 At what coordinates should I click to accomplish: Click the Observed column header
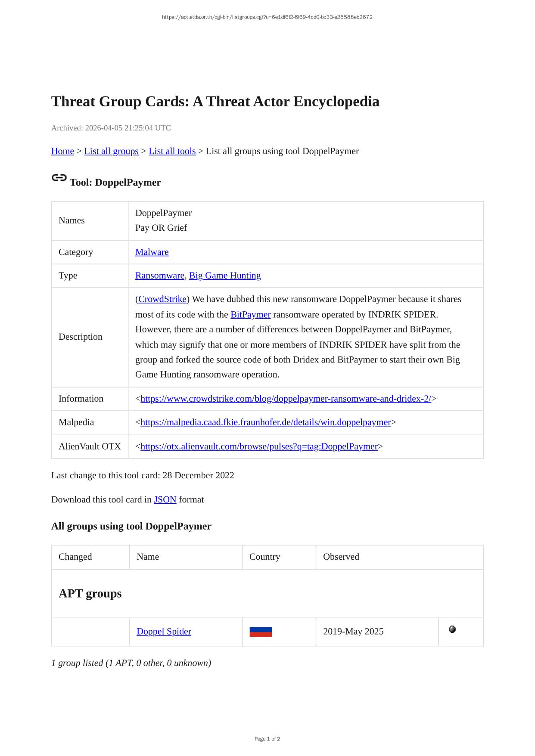coord(341,557)
